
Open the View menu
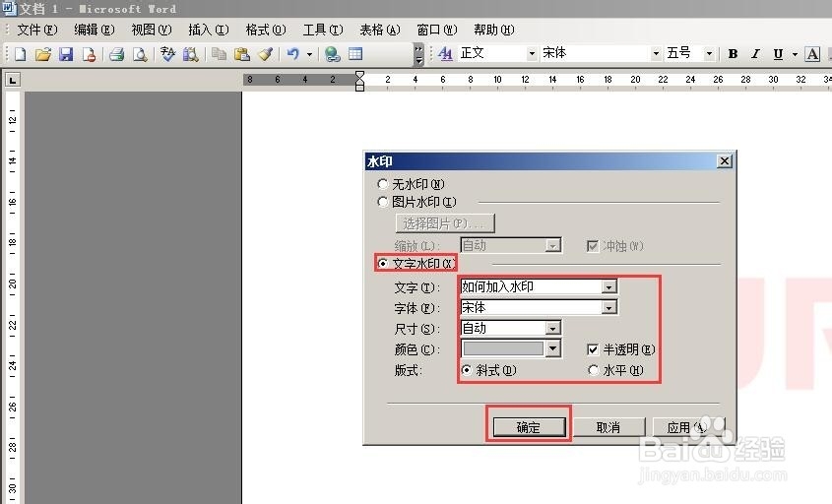tap(152, 30)
